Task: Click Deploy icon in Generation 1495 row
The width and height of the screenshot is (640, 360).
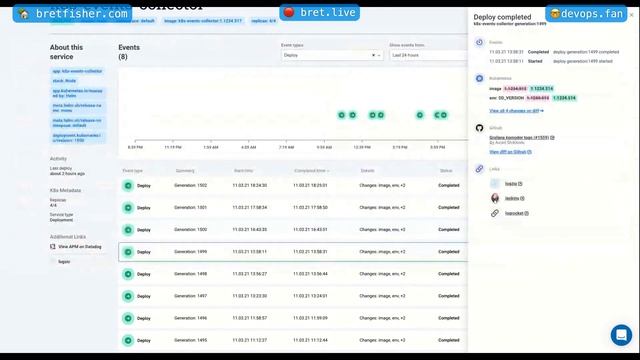Action: point(128,340)
